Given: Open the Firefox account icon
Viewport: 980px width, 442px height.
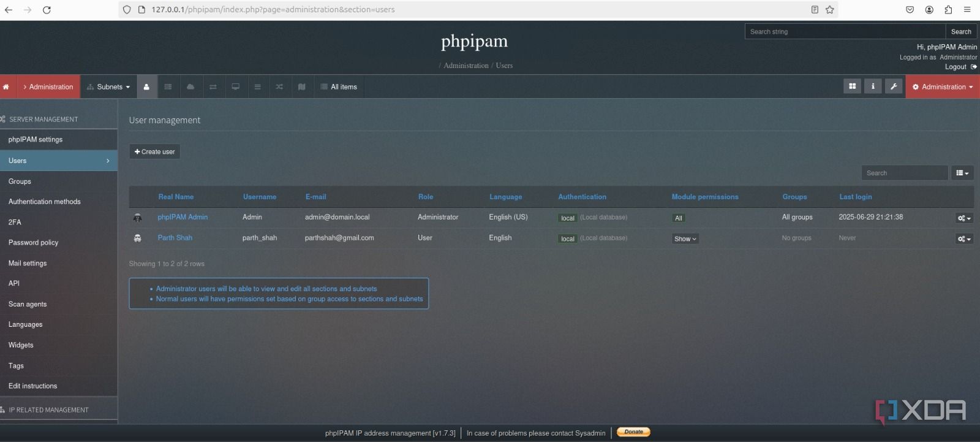Looking at the screenshot, I should coord(929,10).
